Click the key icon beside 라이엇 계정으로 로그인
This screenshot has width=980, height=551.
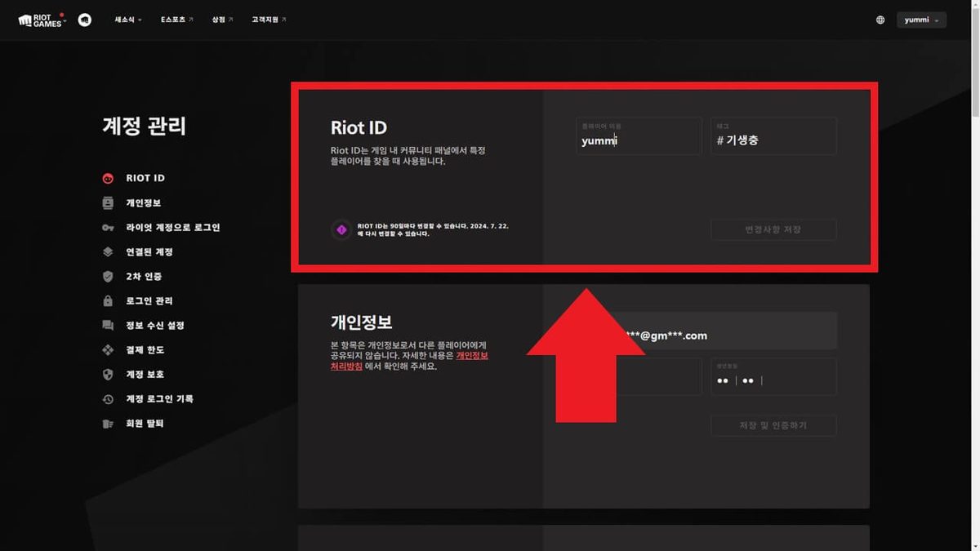pos(108,227)
